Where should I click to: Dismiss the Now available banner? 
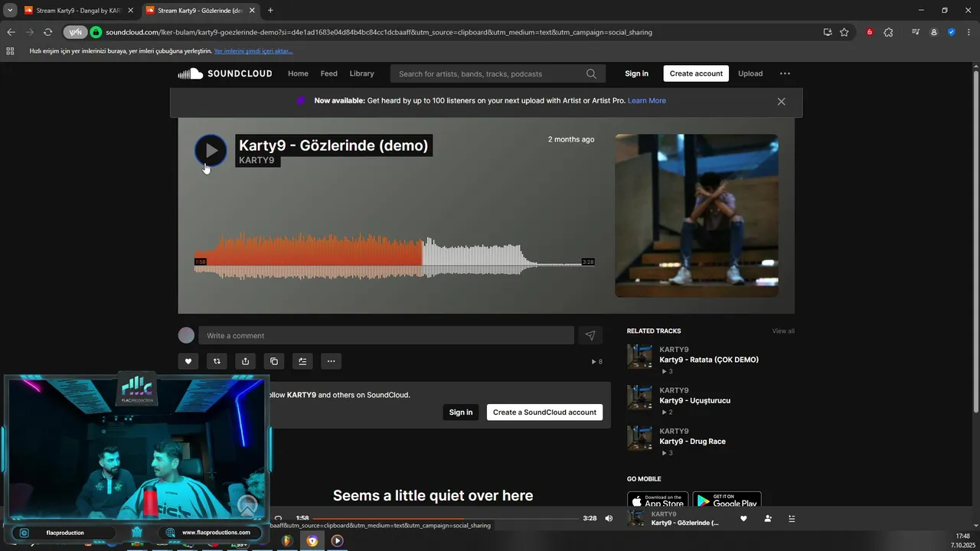coord(781,101)
